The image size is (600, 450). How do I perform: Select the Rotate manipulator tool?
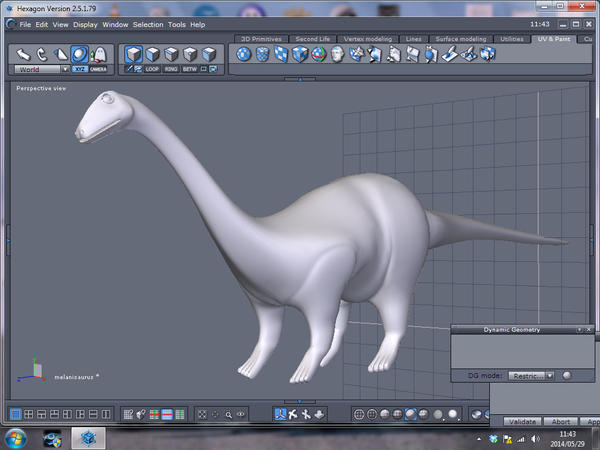pos(42,54)
